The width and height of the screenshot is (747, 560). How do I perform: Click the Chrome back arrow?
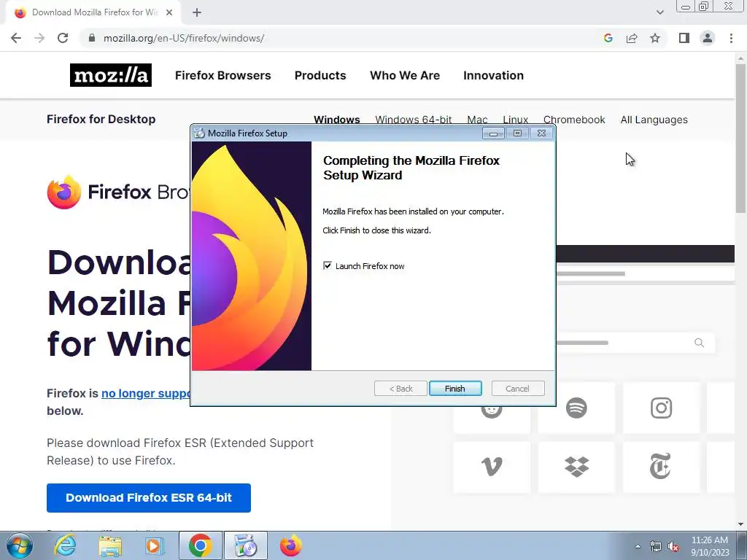pyautogui.click(x=16, y=38)
